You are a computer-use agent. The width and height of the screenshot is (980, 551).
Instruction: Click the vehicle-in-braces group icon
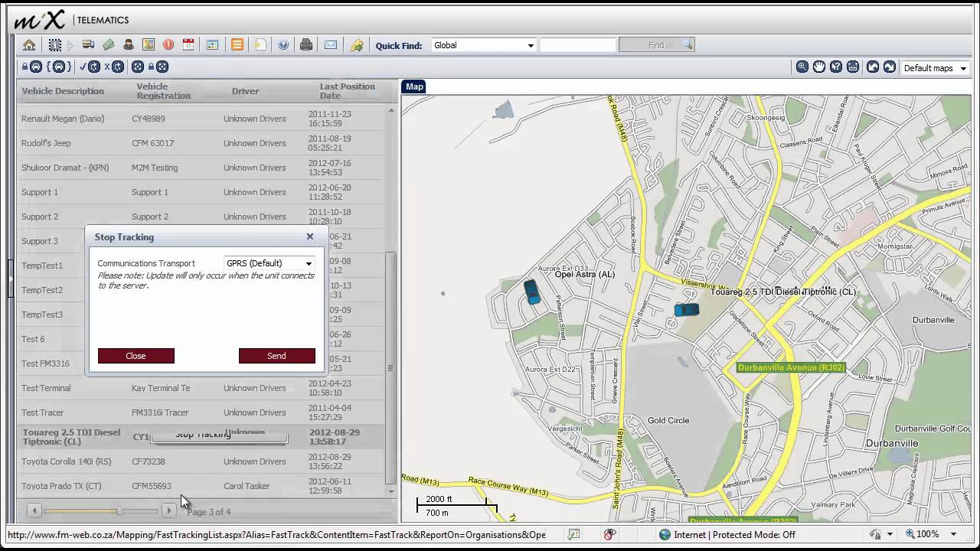click(59, 67)
